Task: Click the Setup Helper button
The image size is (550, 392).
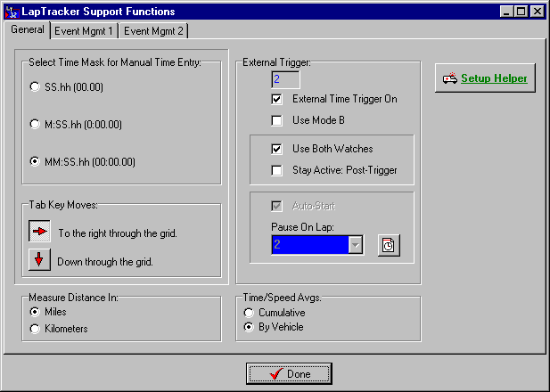Action: (485, 78)
